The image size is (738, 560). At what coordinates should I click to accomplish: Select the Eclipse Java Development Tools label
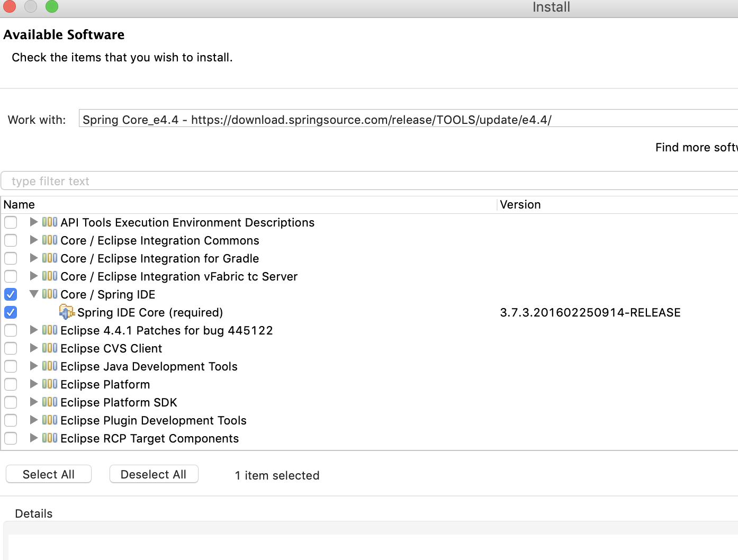click(x=149, y=366)
